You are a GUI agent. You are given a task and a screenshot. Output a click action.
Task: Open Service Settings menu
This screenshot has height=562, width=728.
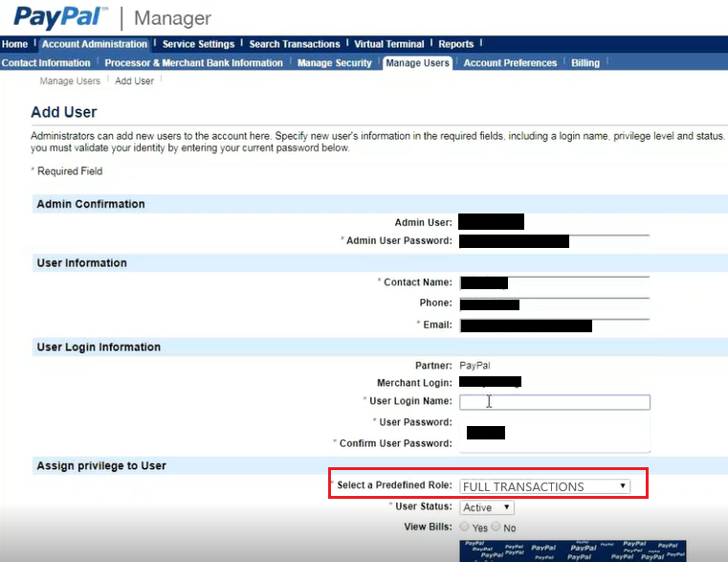pyautogui.click(x=198, y=44)
